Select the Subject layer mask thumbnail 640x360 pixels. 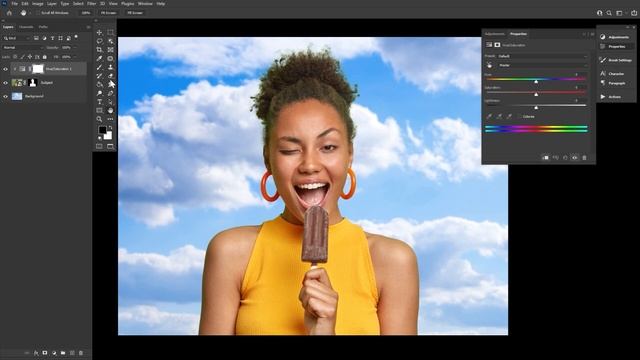33,83
